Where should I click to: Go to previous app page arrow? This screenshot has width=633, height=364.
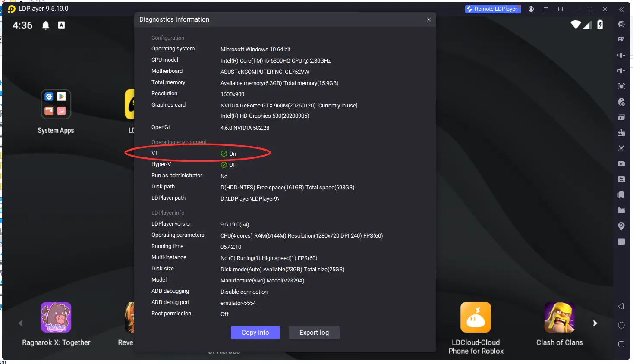20,323
